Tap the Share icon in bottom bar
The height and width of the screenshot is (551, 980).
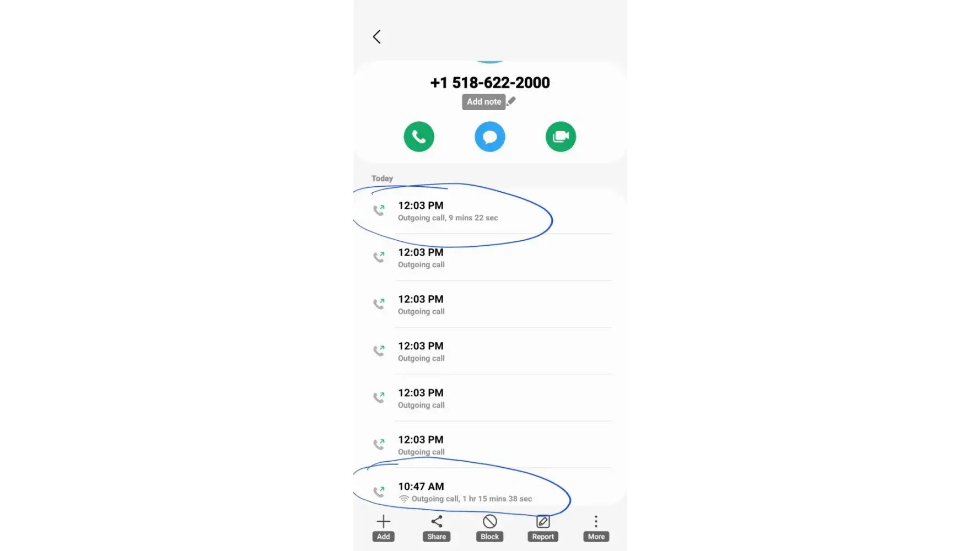pyautogui.click(x=437, y=521)
